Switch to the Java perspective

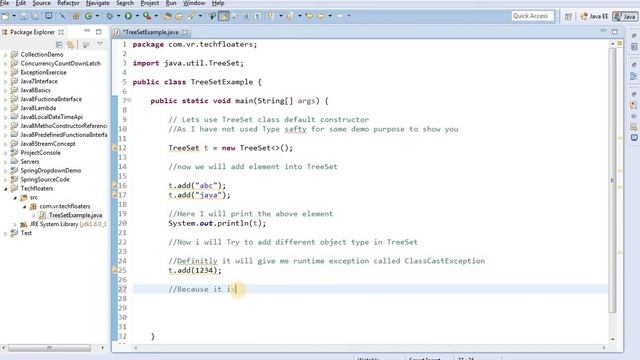coord(625,16)
